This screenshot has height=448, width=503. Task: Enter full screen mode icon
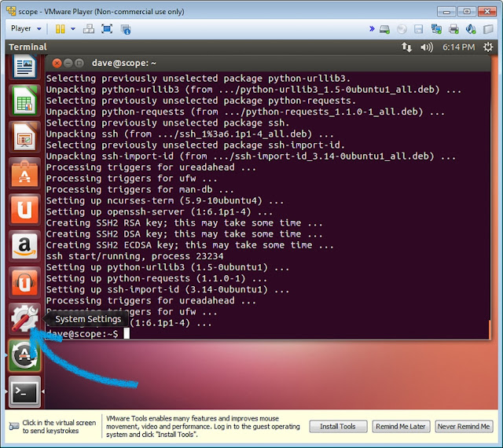pos(107,29)
